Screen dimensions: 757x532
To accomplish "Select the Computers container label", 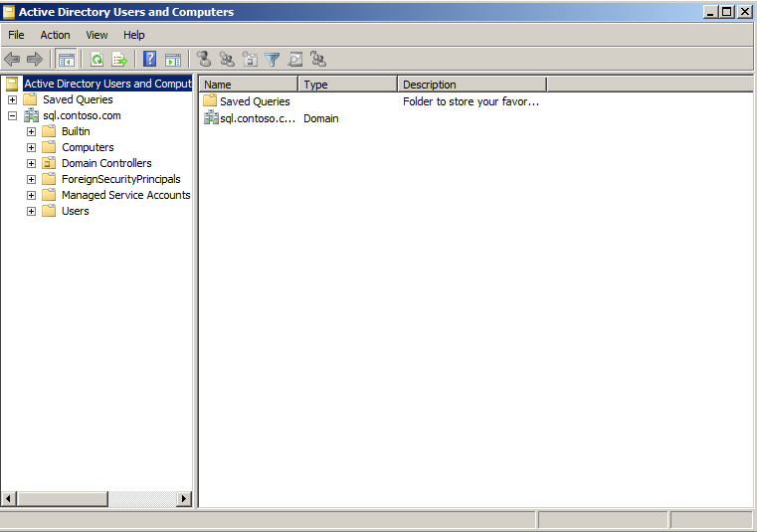I will (x=88, y=147).
